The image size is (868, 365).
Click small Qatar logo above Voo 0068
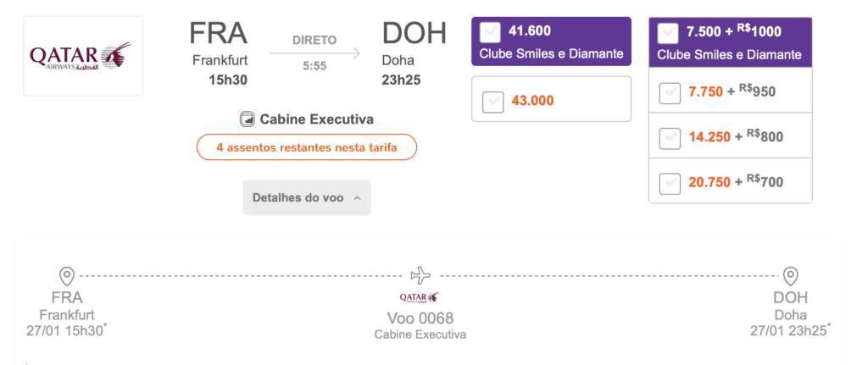pos(420,297)
